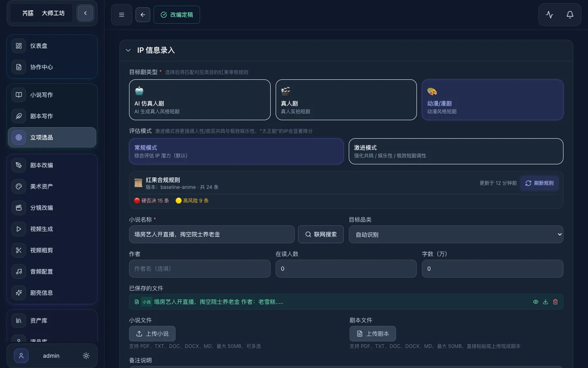The image size is (588, 368).
Task: Go to 剧本写作
Action: point(52,116)
